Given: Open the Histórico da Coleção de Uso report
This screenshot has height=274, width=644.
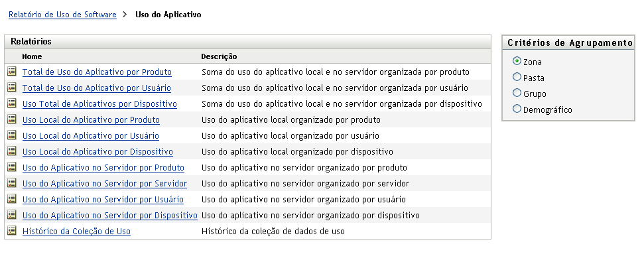Looking at the screenshot, I should (76, 232).
